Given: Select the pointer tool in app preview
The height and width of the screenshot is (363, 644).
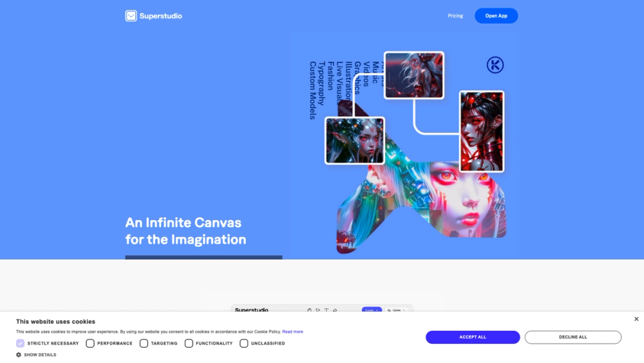Looking at the screenshot, I should click(x=318, y=310).
